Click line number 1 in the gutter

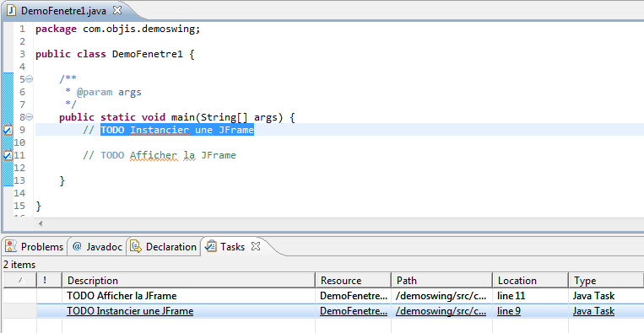coord(22,30)
